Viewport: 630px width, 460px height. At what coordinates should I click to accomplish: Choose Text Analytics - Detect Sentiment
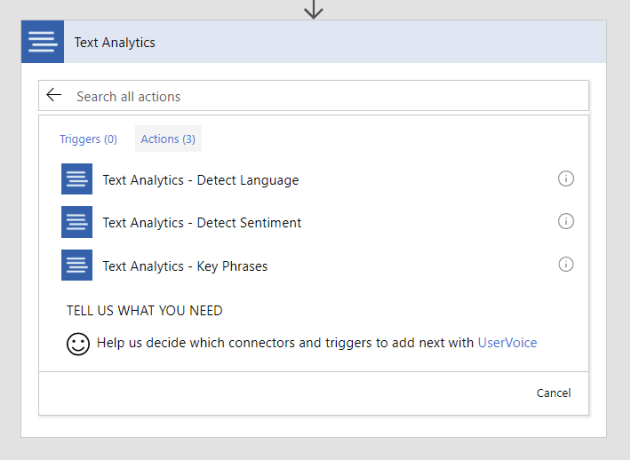(201, 222)
